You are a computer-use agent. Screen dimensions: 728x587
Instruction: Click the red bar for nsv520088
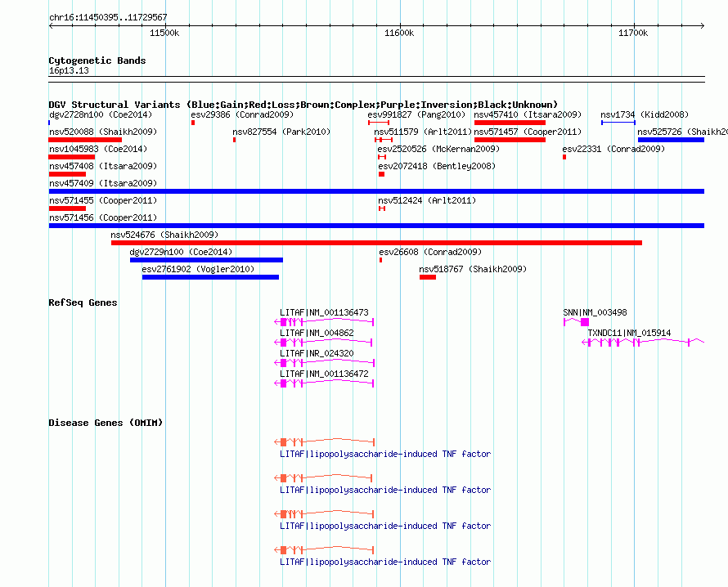[x=85, y=140]
